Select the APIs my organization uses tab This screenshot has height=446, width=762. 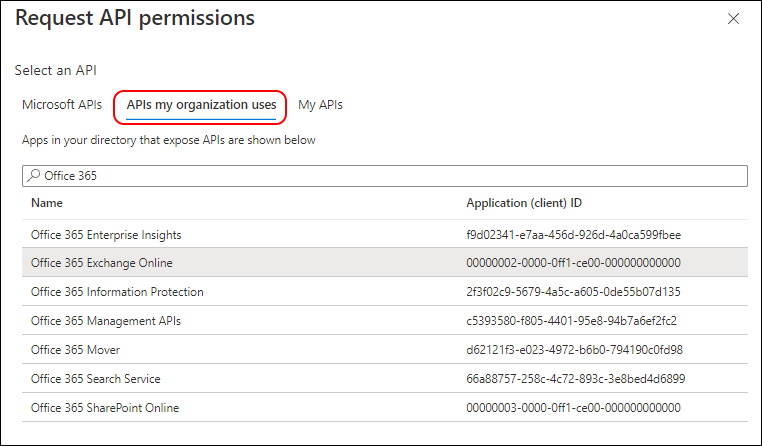201,105
